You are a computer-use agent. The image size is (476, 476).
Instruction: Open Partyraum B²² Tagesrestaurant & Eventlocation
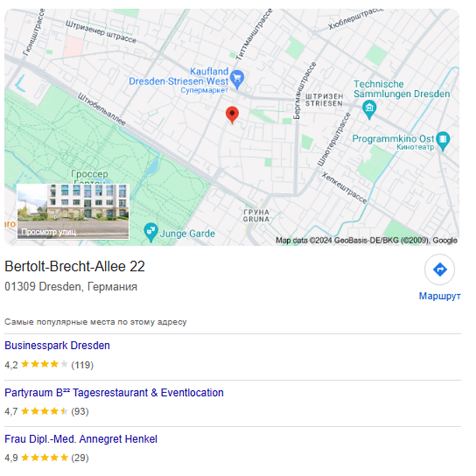coord(114,393)
